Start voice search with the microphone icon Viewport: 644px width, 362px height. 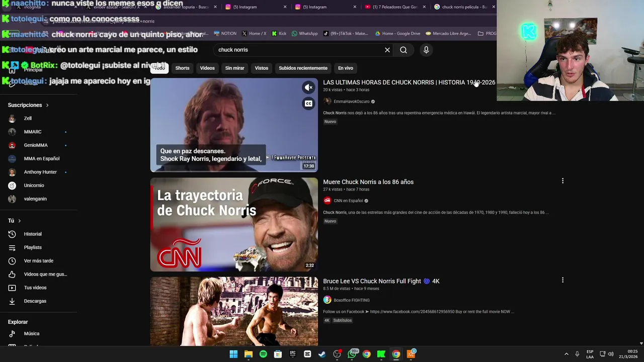426,50
